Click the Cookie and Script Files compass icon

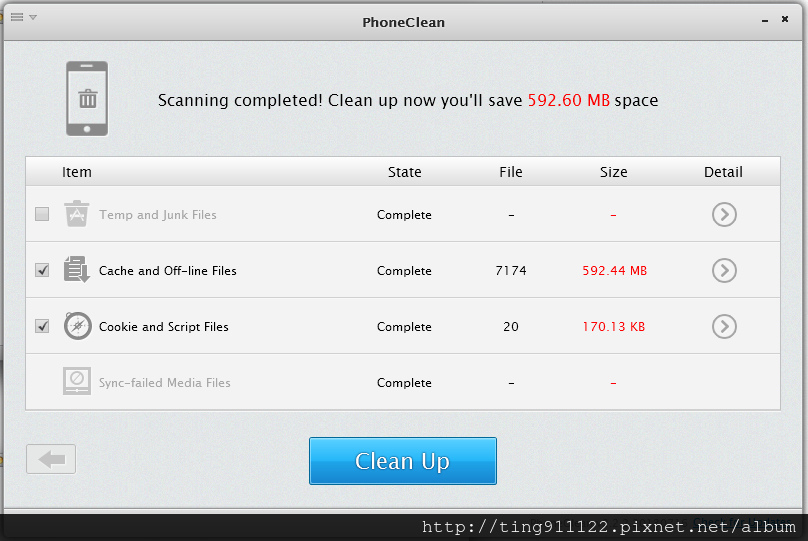click(77, 326)
